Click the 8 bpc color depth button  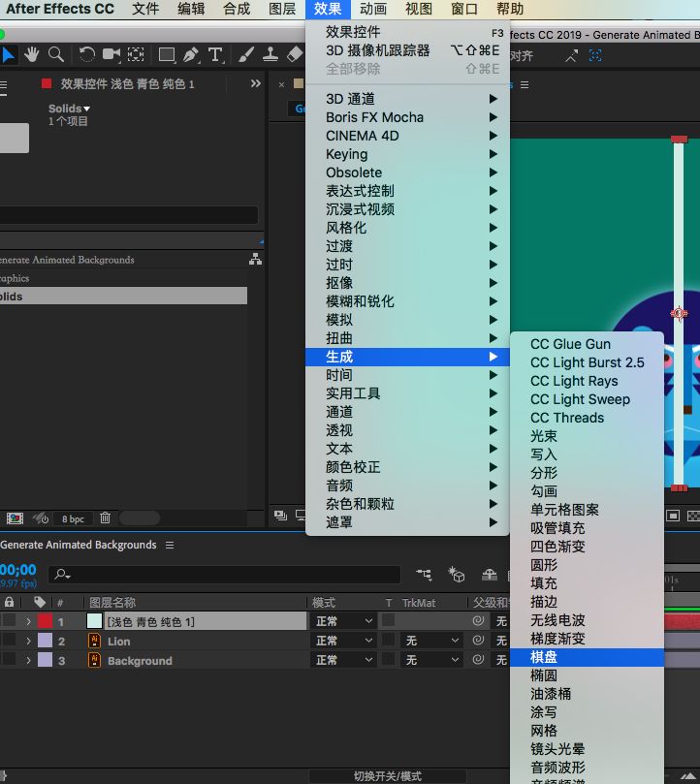coord(73,518)
